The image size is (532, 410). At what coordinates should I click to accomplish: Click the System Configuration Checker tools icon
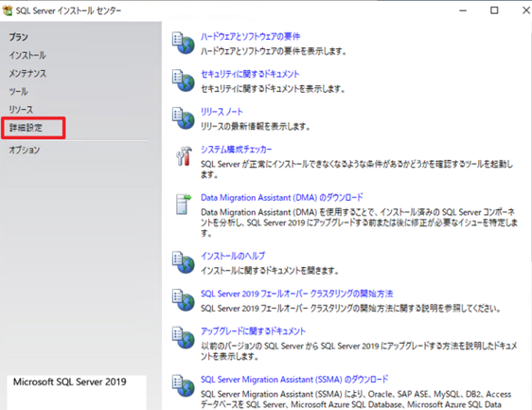[x=184, y=156]
